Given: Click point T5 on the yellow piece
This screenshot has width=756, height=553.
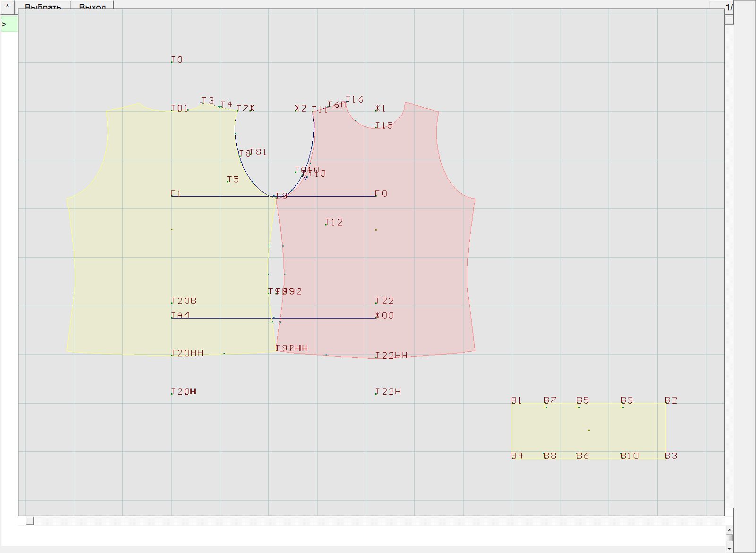Looking at the screenshot, I should (x=228, y=181).
